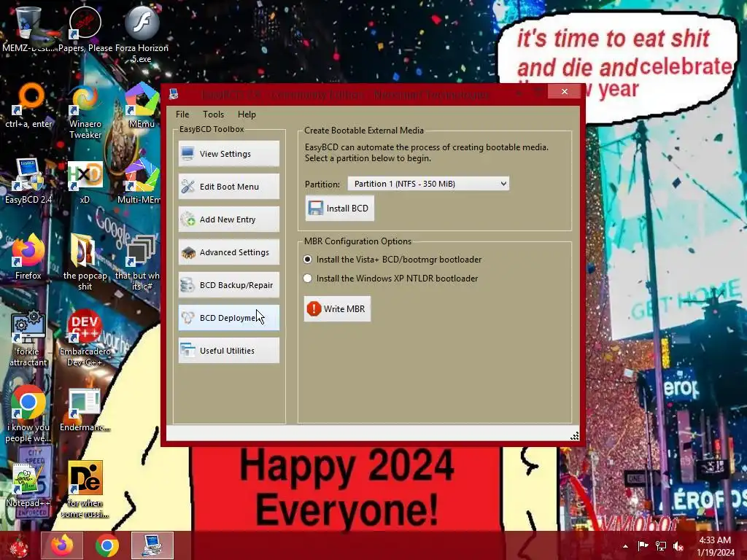The width and height of the screenshot is (747, 560).
Task: Open the clock showing 4:33 AM
Action: (x=715, y=546)
